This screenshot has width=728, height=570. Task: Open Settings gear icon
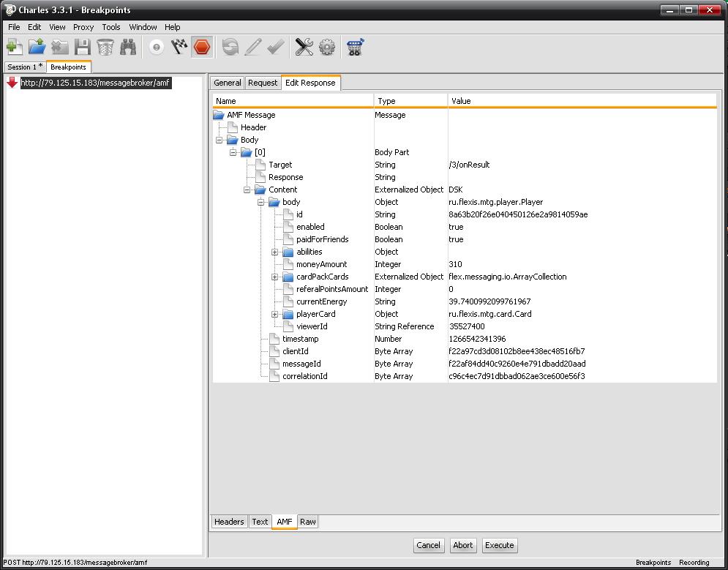coord(327,48)
